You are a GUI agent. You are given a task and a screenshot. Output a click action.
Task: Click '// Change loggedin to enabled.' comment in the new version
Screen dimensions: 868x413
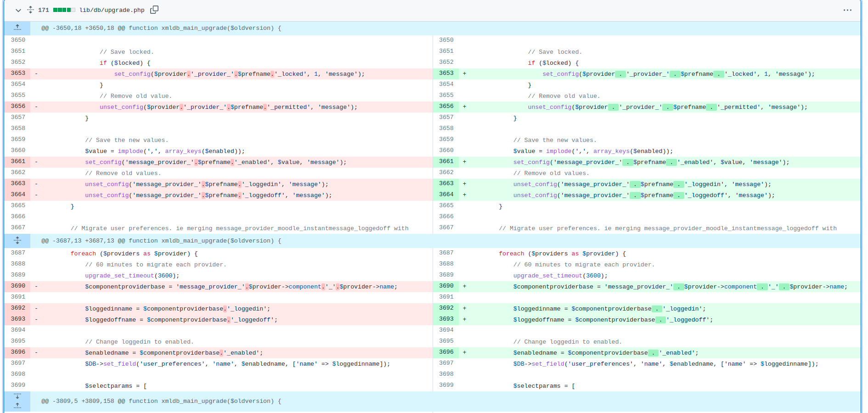coord(567,342)
